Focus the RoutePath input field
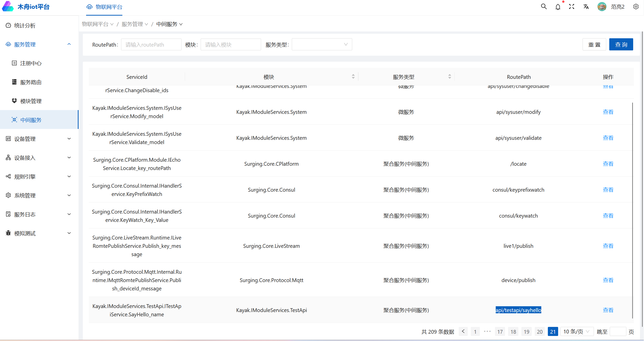Image resolution: width=644 pixels, height=341 pixels. pos(151,45)
